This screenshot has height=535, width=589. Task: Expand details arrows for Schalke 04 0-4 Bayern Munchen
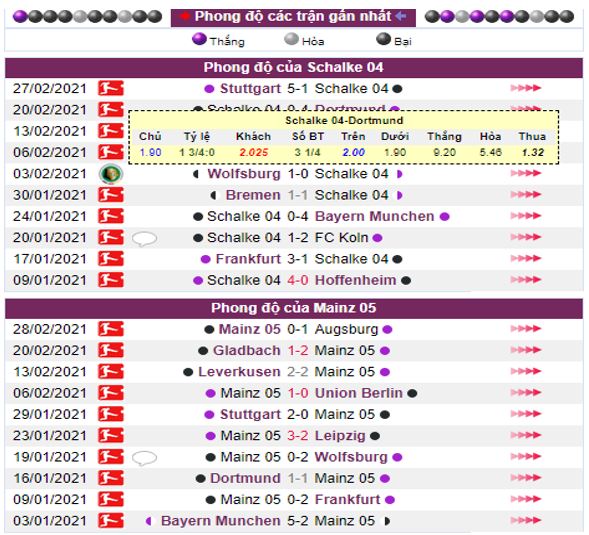(526, 216)
